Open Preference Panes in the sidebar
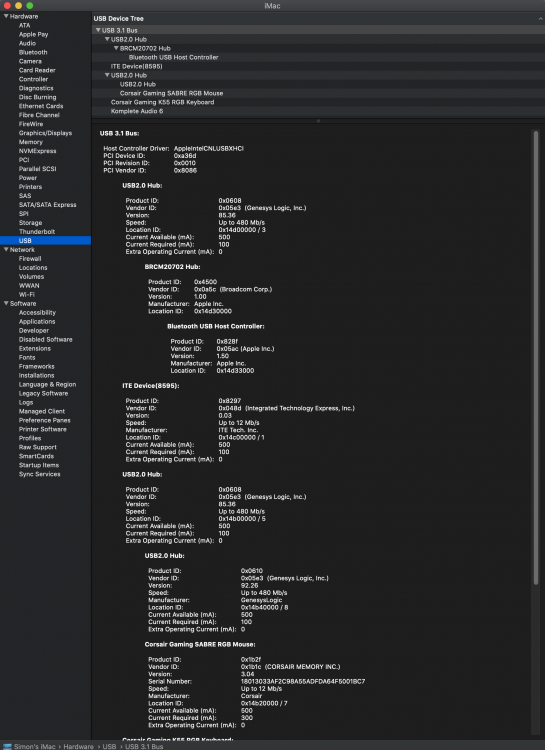This screenshot has width=545, height=750. [44, 420]
